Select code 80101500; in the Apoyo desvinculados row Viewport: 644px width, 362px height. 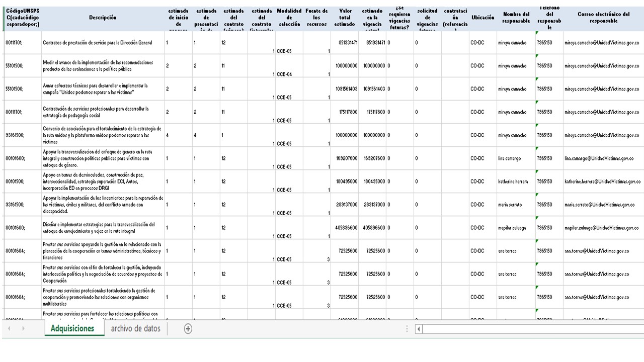click(x=22, y=182)
